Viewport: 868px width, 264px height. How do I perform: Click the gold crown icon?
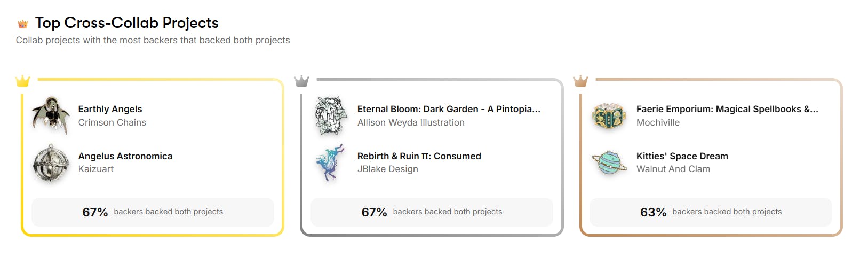tap(22, 81)
